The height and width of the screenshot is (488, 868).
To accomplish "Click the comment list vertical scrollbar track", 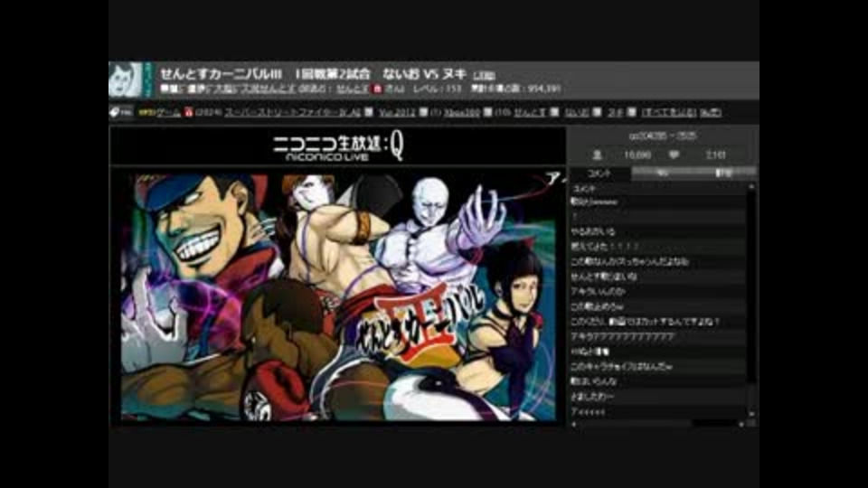I will pyautogui.click(x=751, y=300).
